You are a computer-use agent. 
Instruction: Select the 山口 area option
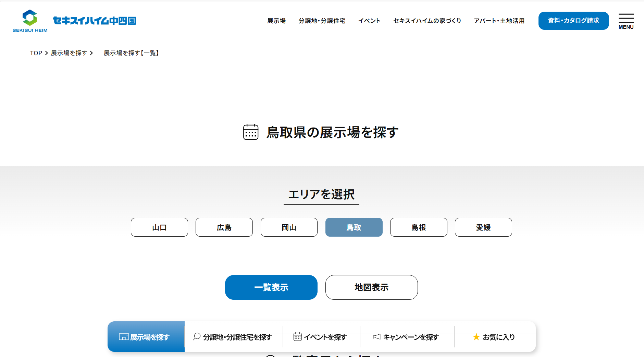click(159, 227)
